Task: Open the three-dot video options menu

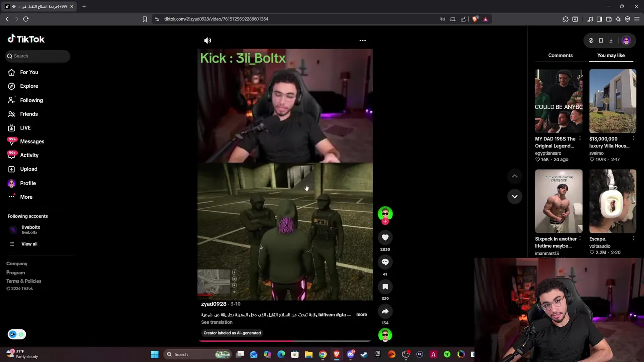Action: pos(363,40)
